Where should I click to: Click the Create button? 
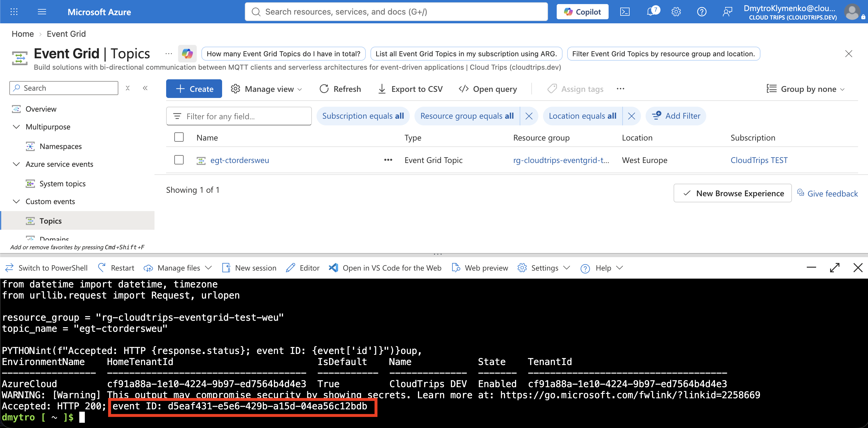click(x=194, y=89)
